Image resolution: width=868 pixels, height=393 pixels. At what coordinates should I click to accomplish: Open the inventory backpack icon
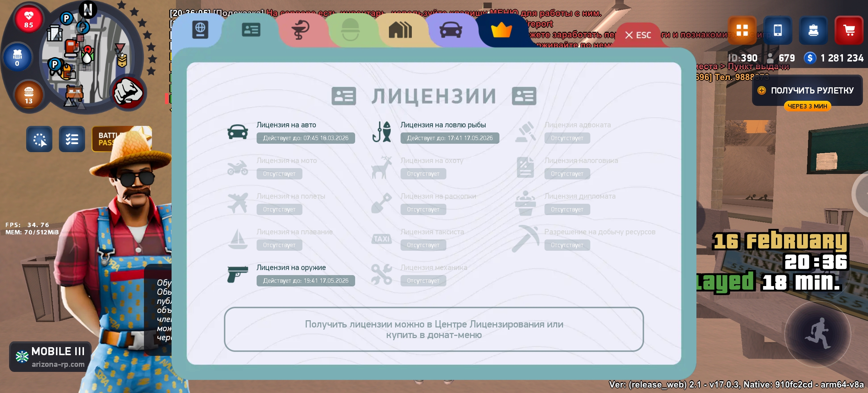click(x=813, y=31)
